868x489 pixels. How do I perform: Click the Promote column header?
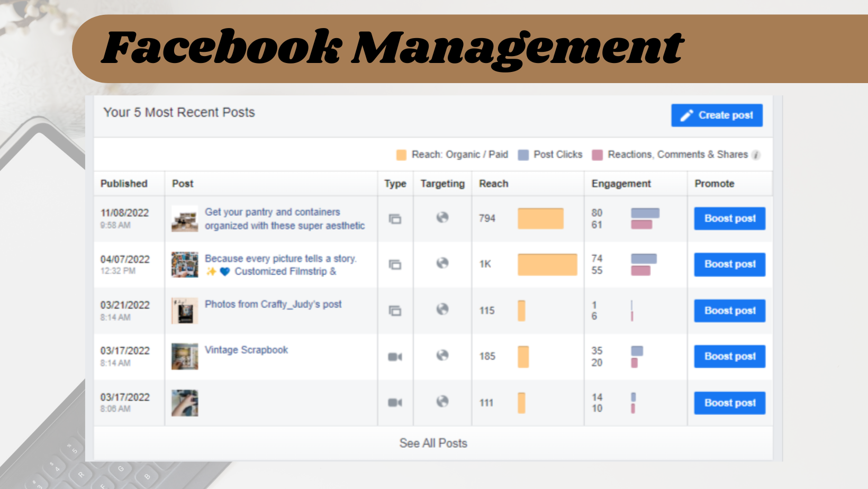pyautogui.click(x=714, y=184)
